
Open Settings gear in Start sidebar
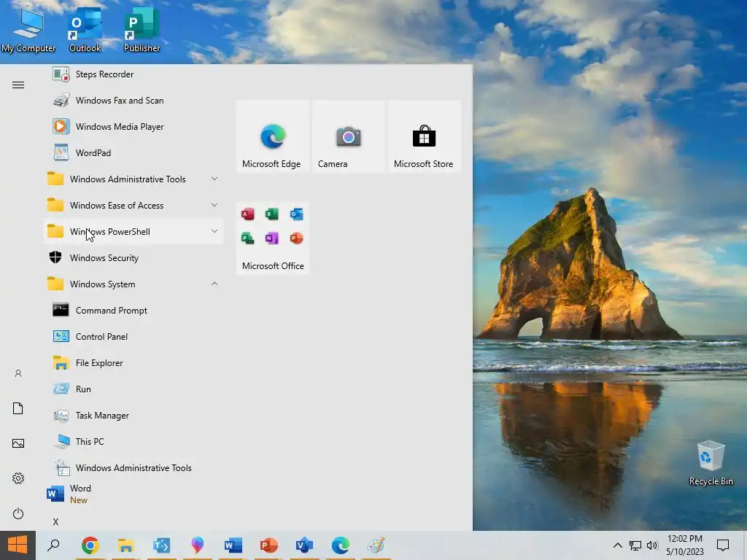tap(18, 478)
